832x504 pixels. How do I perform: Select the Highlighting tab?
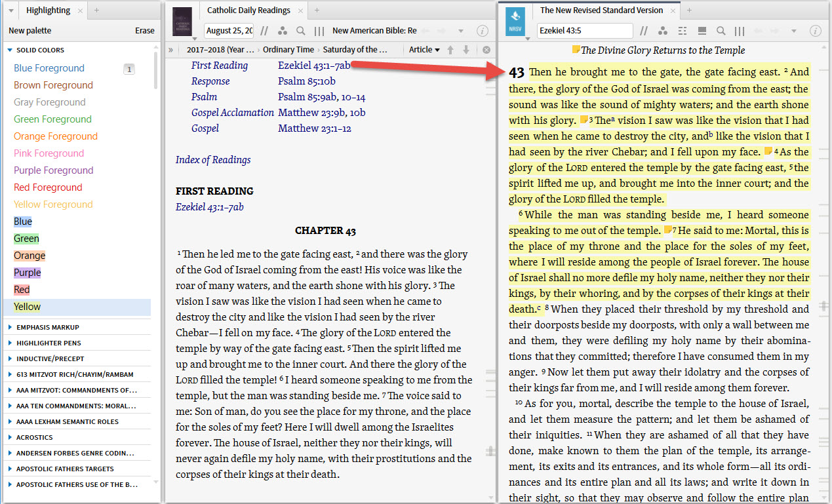tap(49, 10)
